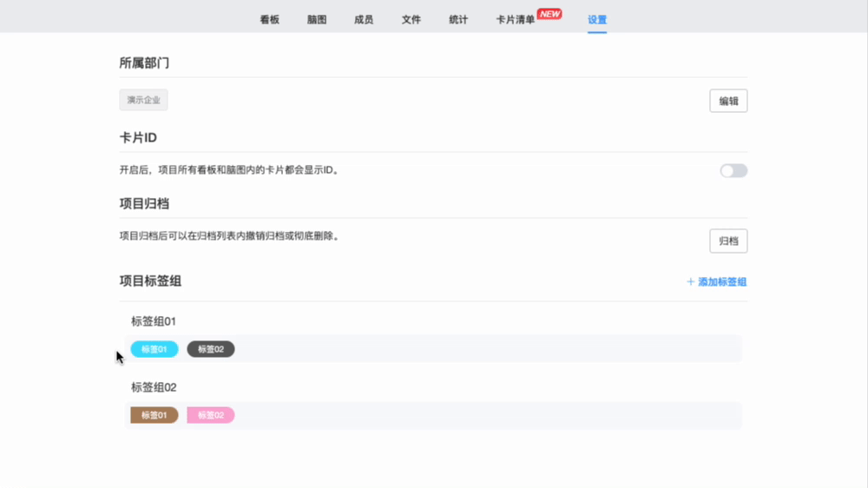Click the red NEW badge on 卡片清单
The image size is (868, 488).
coord(549,14)
